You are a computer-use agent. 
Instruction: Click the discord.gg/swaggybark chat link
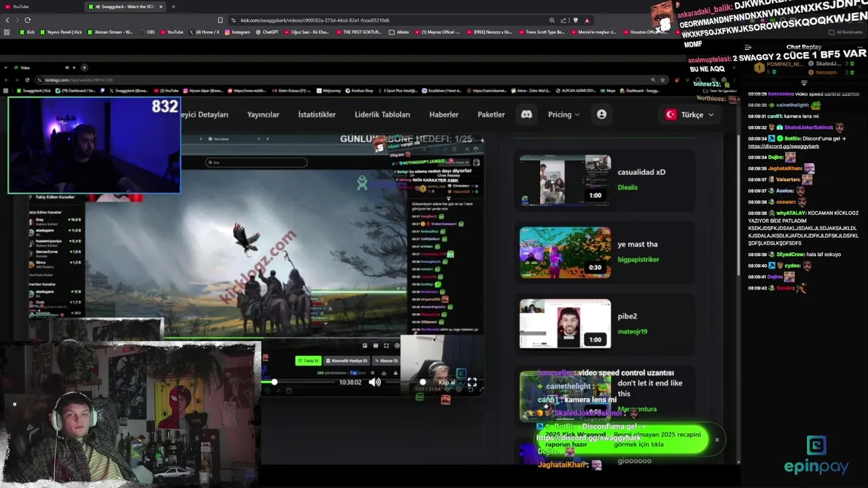[x=783, y=146]
